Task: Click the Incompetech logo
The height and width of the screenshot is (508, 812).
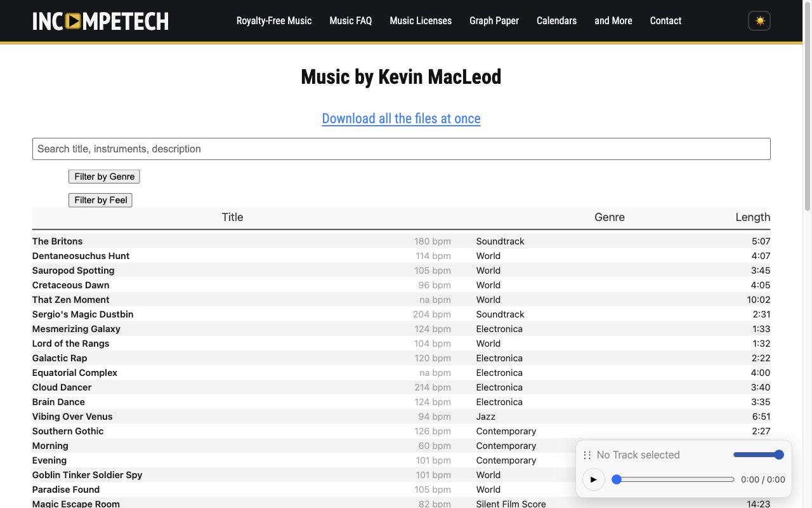Action: (100, 21)
